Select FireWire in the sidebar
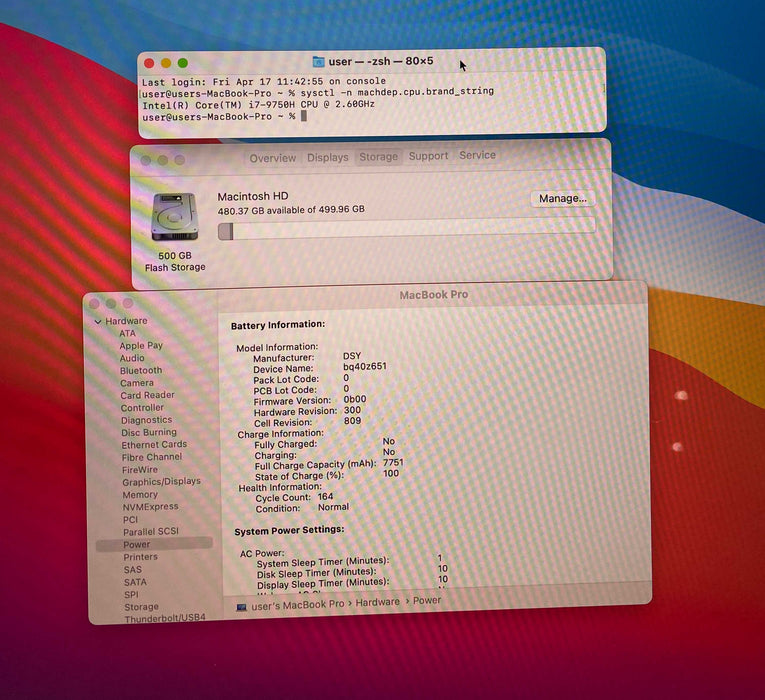Viewport: 765px width, 700px height. [x=140, y=470]
